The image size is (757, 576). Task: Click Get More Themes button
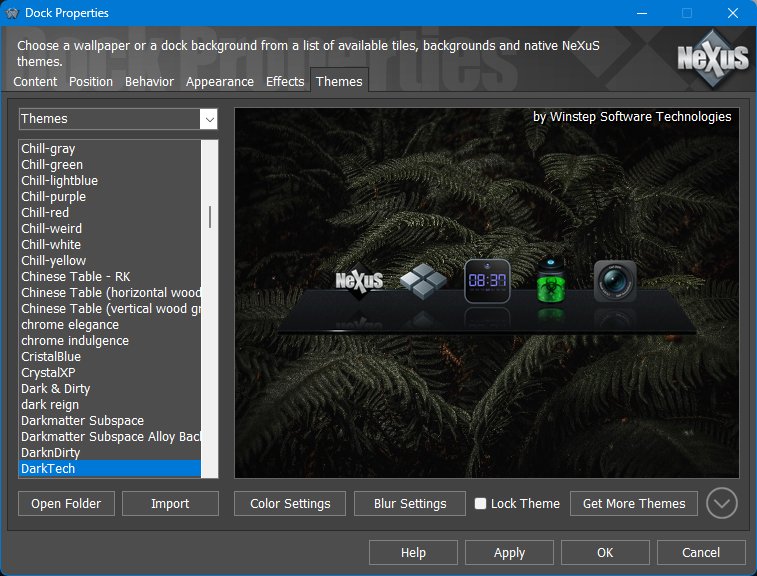634,504
